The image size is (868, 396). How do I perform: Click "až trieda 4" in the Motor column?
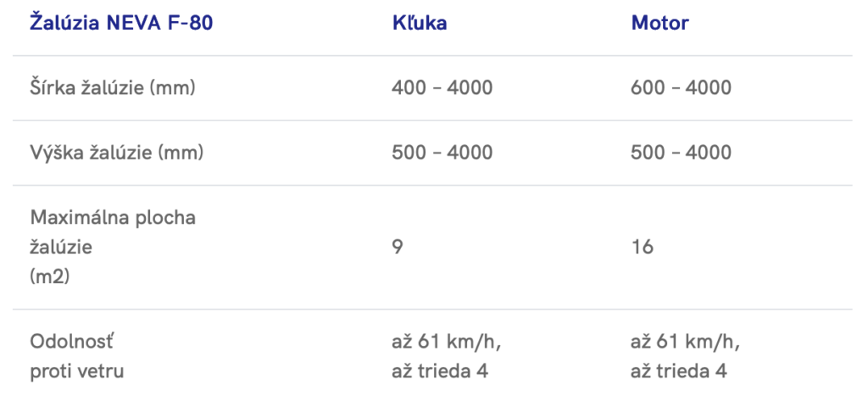[x=679, y=371]
